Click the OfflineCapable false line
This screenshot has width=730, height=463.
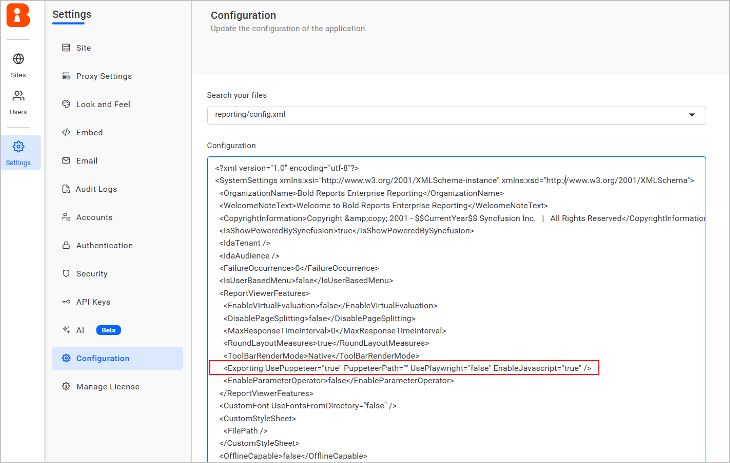point(293,456)
